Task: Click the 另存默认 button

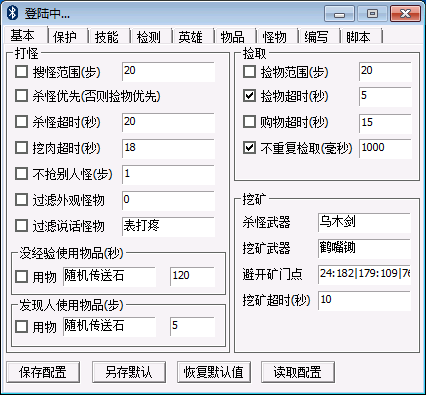Action: click(129, 372)
